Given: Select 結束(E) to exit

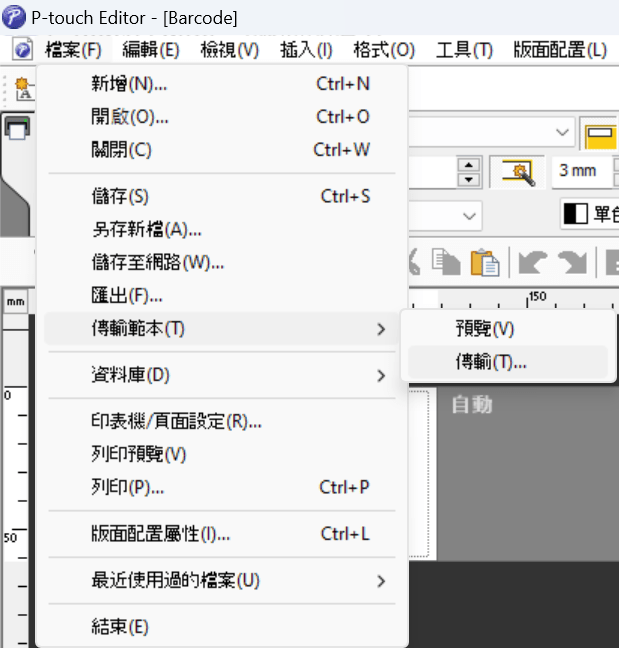Looking at the screenshot, I should (x=221, y=627).
